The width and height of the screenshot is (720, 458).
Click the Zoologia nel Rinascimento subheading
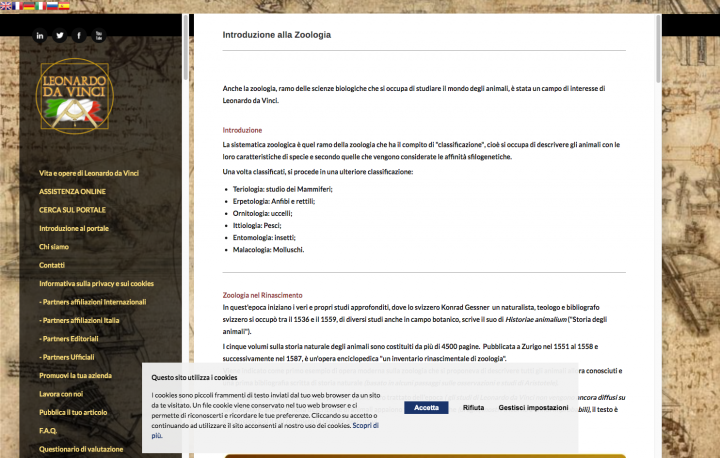(262, 295)
